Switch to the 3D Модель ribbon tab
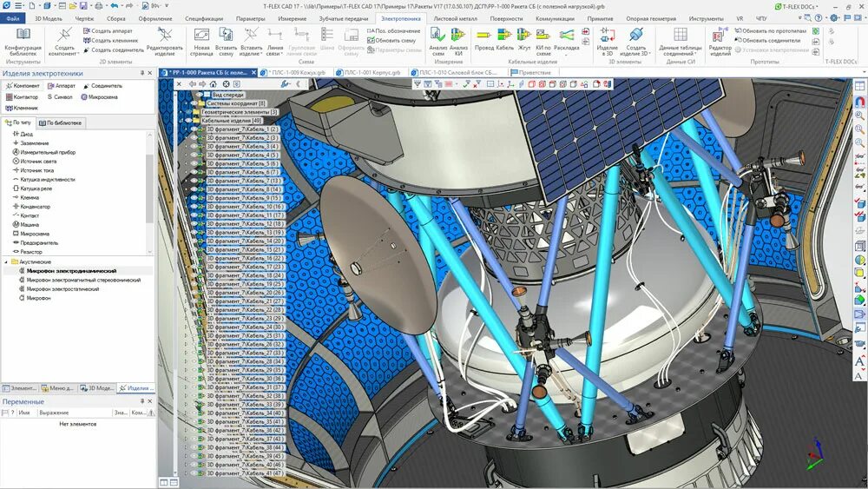 point(49,18)
